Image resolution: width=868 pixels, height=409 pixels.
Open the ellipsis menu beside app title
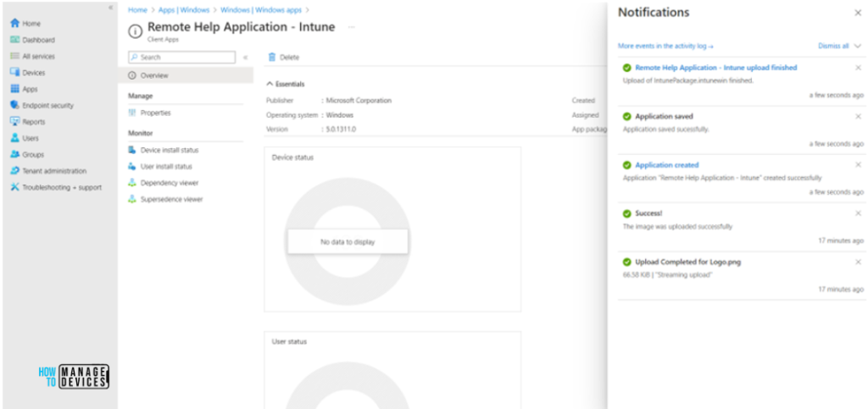point(352,27)
